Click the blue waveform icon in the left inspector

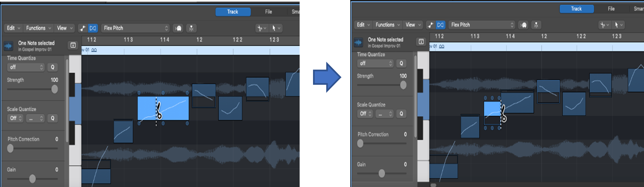(x=8, y=46)
